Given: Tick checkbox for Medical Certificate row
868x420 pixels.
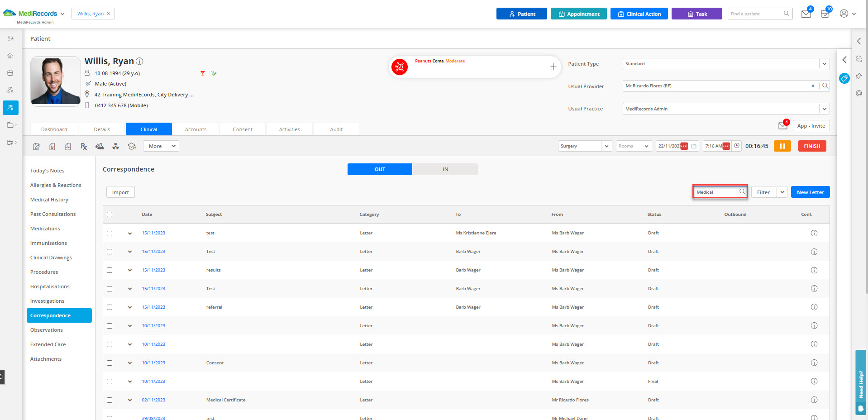Looking at the screenshot, I should click(x=110, y=400).
